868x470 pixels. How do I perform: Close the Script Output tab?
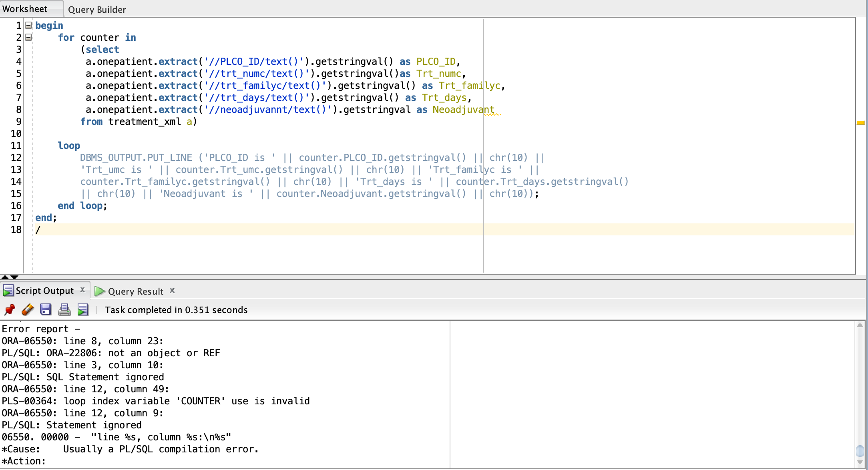(x=82, y=290)
